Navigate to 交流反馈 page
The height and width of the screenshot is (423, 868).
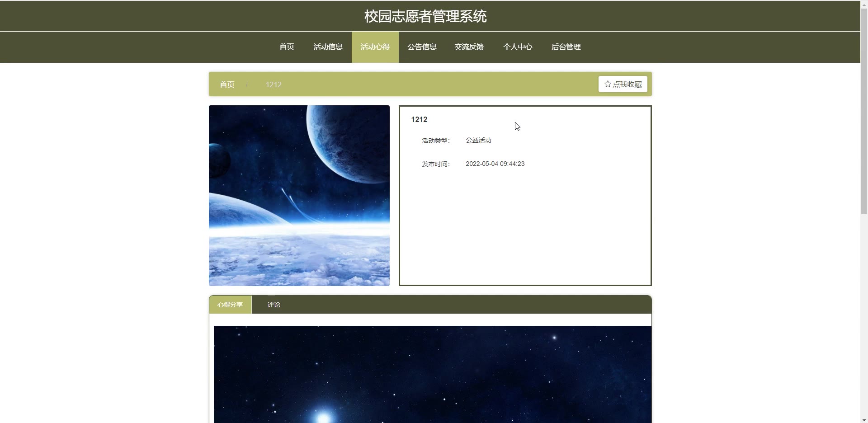[469, 47]
